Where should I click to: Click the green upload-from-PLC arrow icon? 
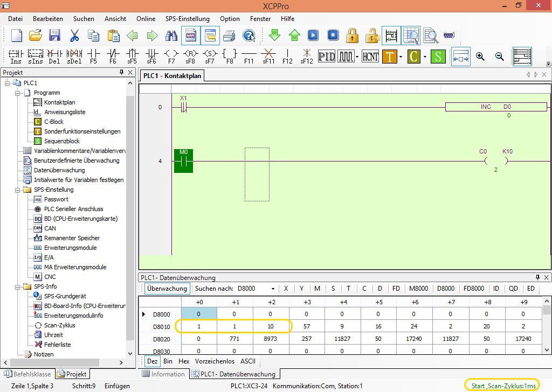point(294,36)
